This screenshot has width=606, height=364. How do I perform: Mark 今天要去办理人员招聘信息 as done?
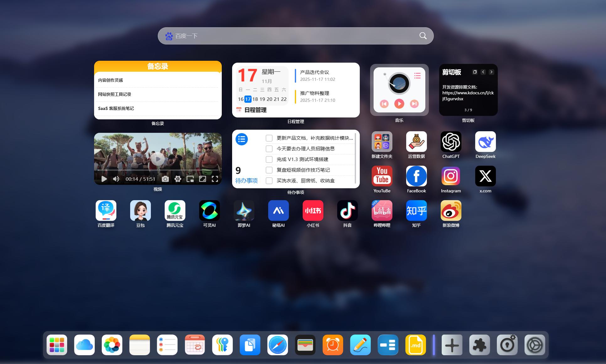[x=269, y=148]
